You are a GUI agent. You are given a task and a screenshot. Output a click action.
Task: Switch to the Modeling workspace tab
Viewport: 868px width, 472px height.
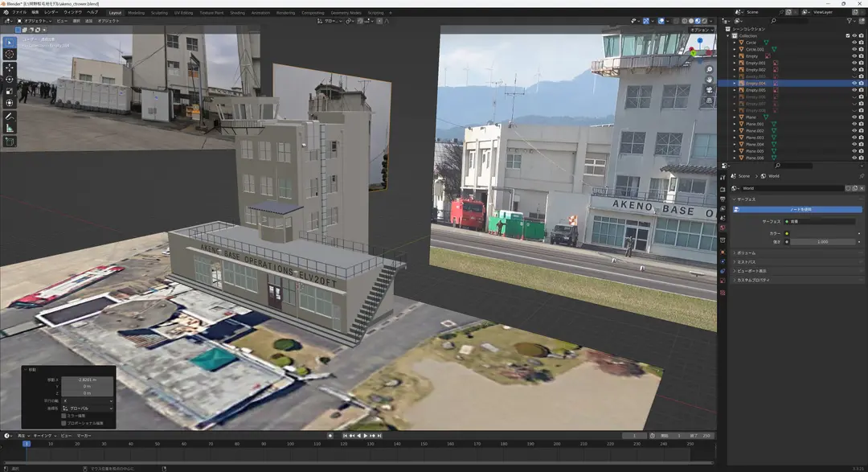[x=136, y=13]
